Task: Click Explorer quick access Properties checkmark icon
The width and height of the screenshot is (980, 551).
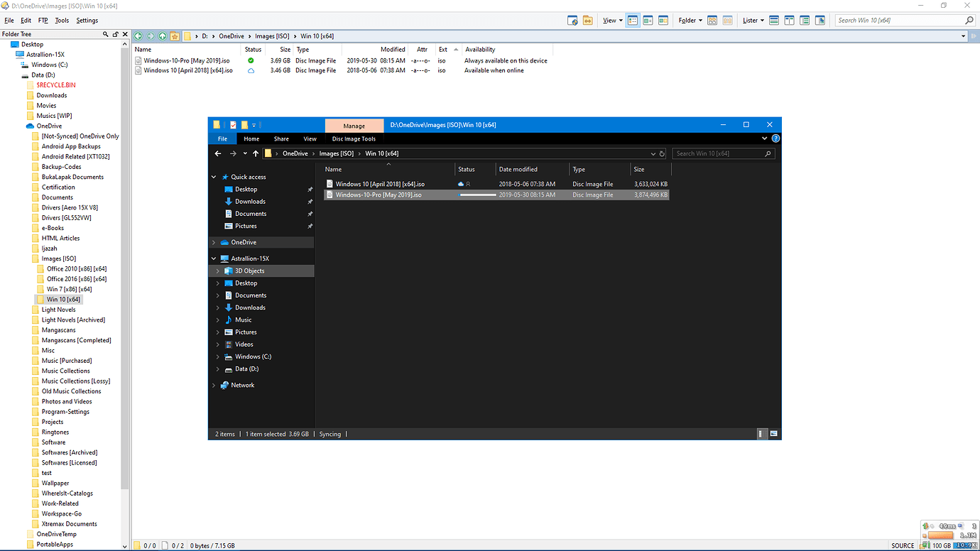Action: [x=233, y=125]
